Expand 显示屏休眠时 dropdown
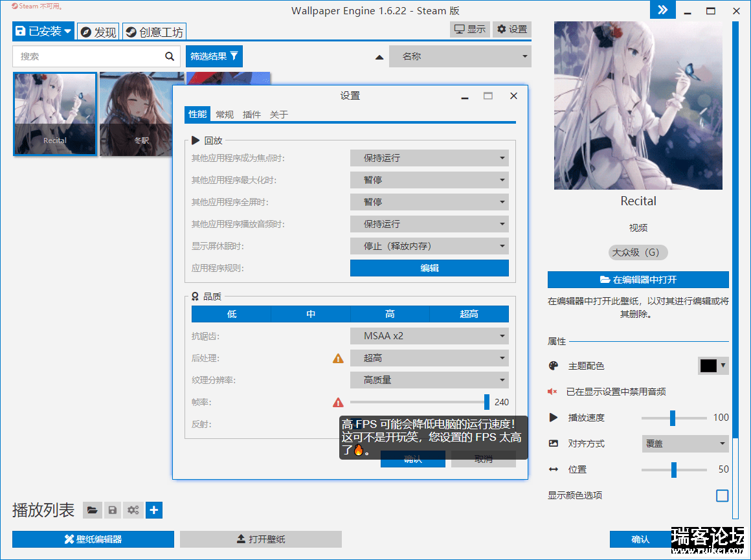The height and width of the screenshot is (560, 751). [429, 246]
